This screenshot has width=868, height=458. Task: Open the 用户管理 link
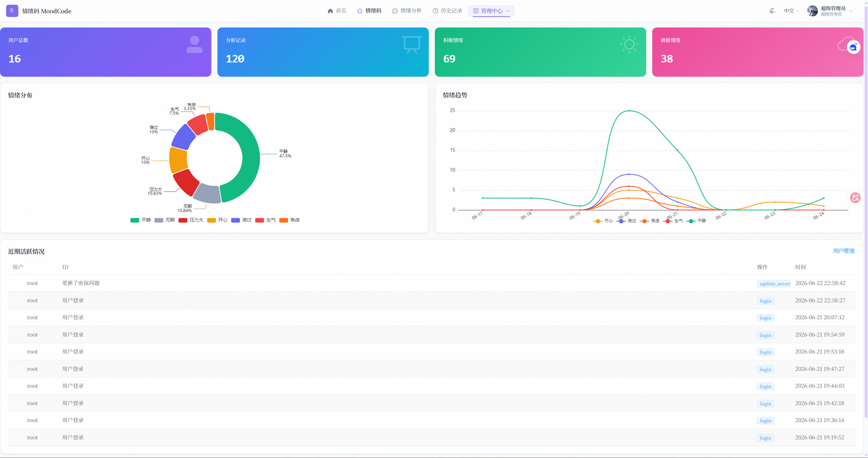tap(844, 251)
